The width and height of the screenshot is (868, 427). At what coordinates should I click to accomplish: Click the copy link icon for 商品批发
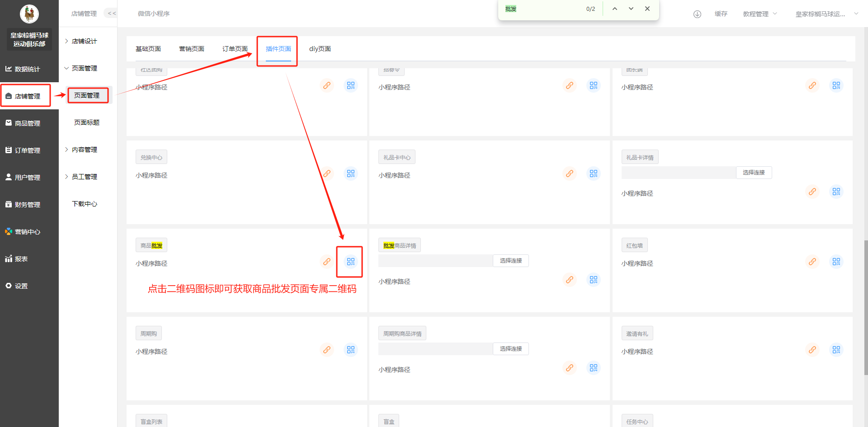pyautogui.click(x=326, y=262)
